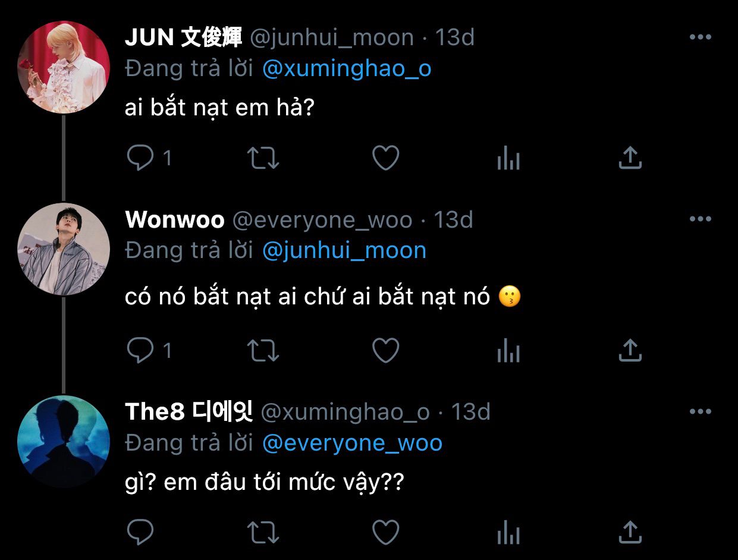This screenshot has width=738, height=560.
Task: View analytics for JUN's tweet
Action: (508, 158)
